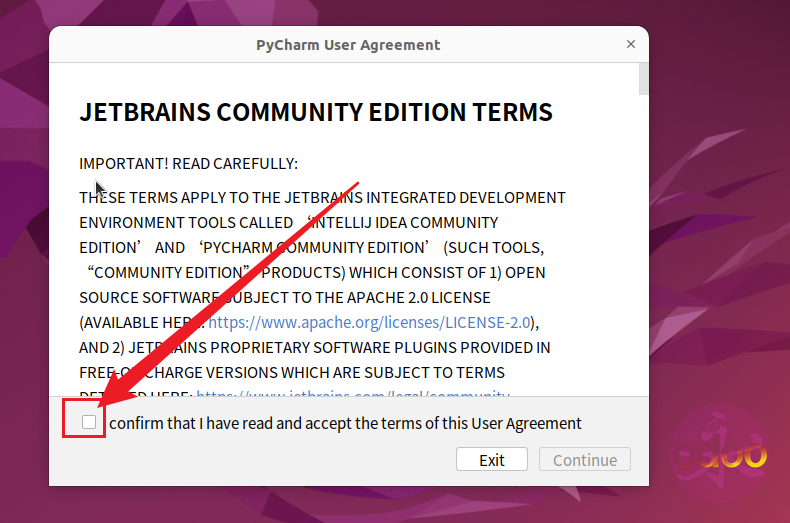Open the Apache LICENSE-2.0 link
The image size is (790, 523).
pos(369,322)
